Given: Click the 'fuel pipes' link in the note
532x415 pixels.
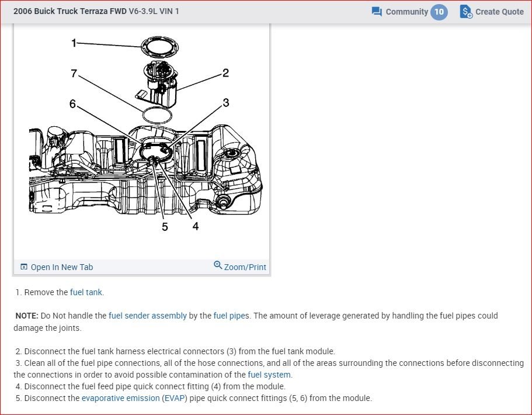Looking at the screenshot, I should click(230, 316).
